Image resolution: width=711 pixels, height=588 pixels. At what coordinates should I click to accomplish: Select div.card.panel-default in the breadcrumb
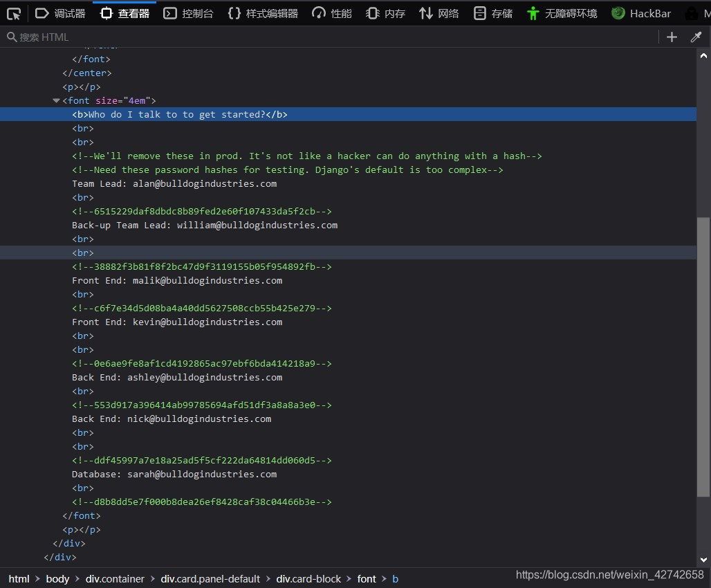(x=210, y=579)
